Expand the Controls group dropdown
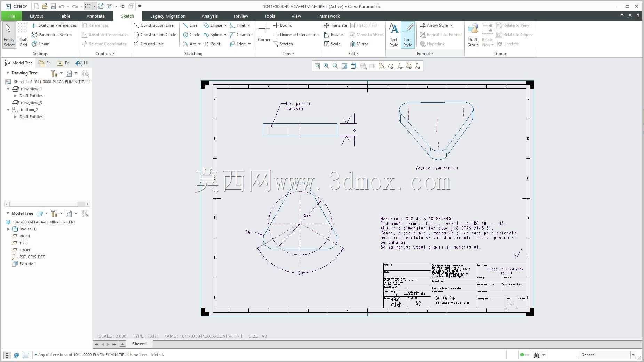 (105, 54)
